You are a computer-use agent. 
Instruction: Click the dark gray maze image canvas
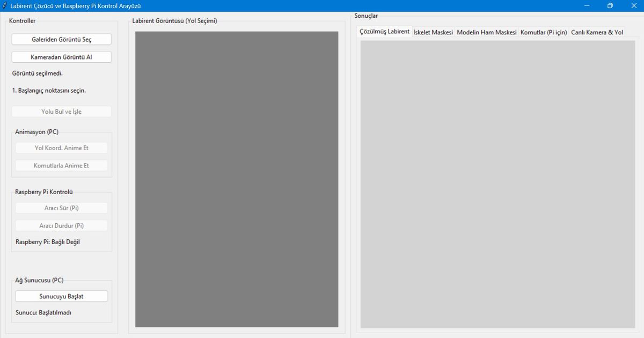pyautogui.click(x=237, y=179)
